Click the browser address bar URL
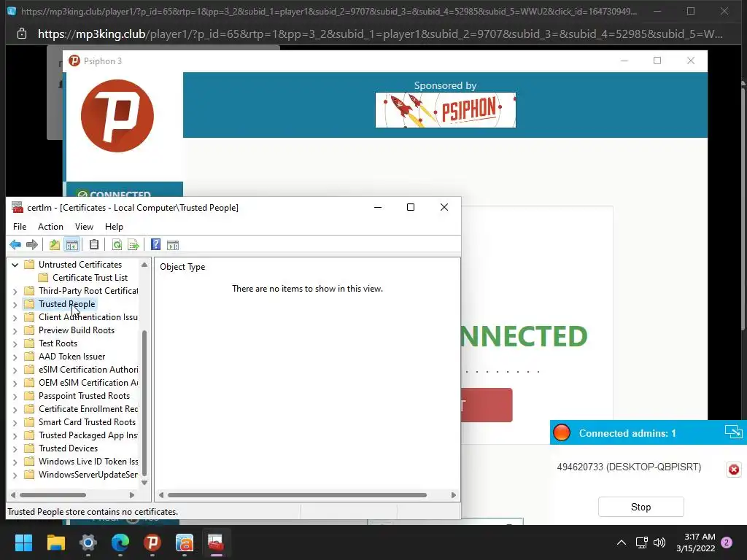The image size is (747, 560). tap(380, 34)
